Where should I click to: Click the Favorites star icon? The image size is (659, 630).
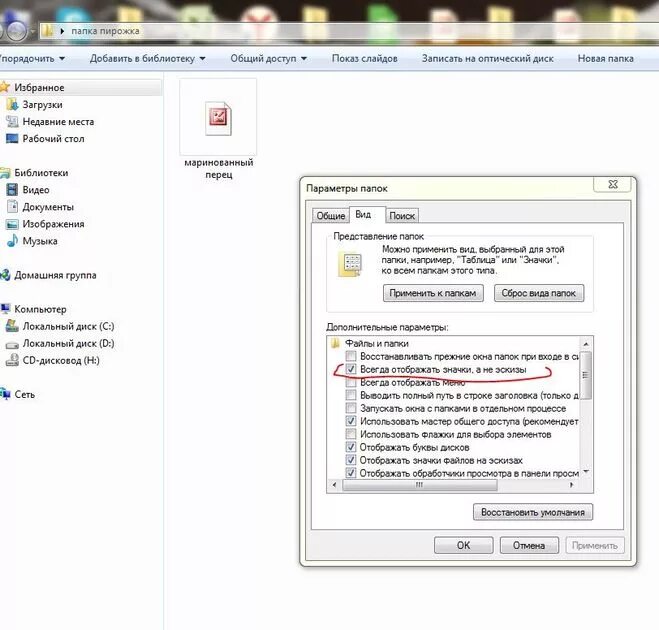5,87
